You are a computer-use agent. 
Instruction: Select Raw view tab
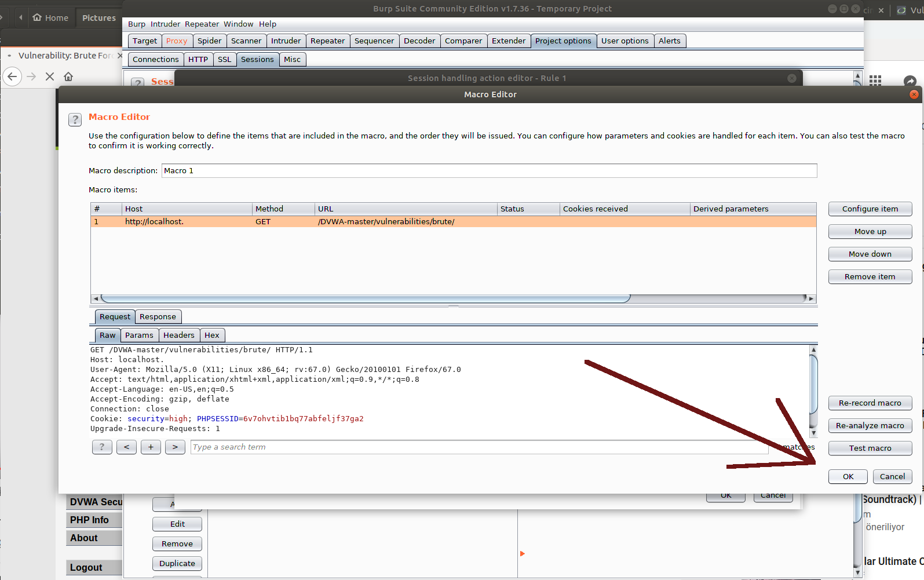click(107, 335)
